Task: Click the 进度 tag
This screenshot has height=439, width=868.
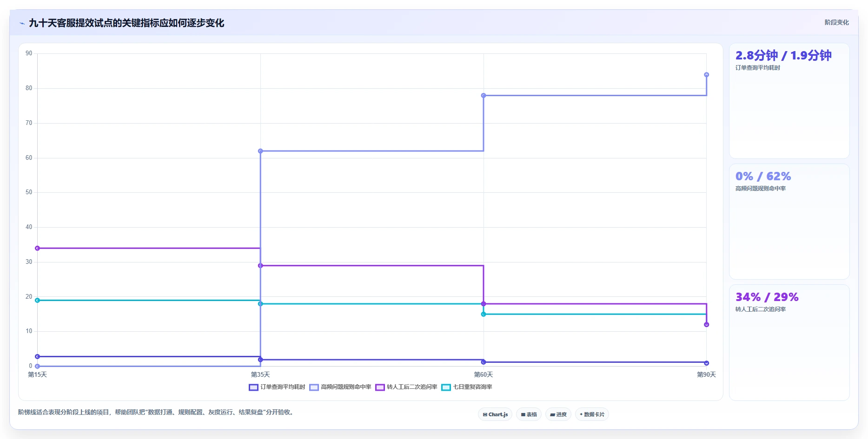Action: 558,414
